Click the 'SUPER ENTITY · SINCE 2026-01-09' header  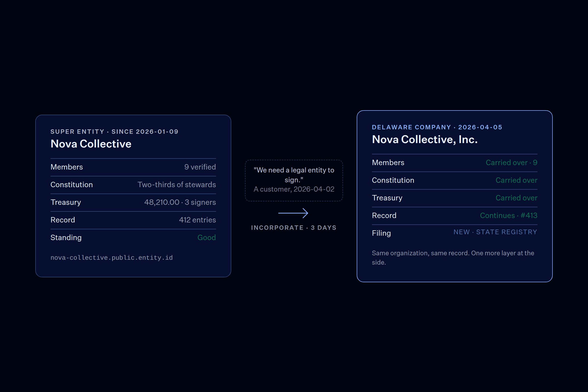[x=114, y=132]
